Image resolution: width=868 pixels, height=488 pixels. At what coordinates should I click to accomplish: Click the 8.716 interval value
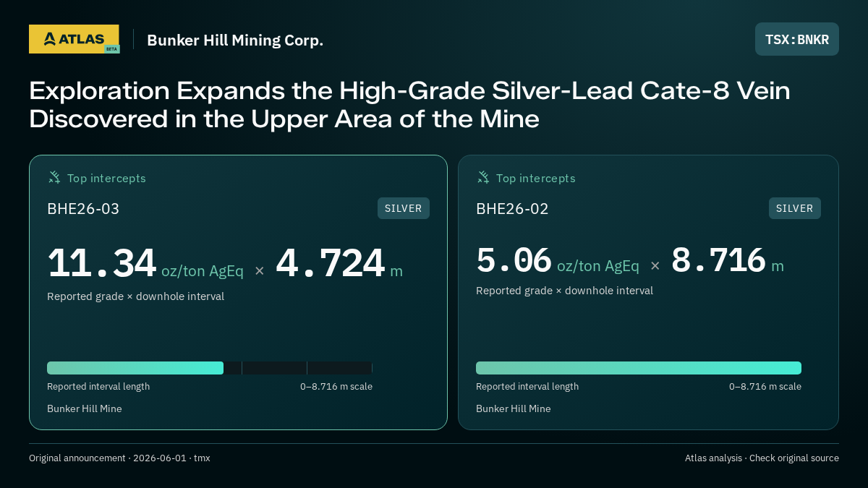coord(718,260)
